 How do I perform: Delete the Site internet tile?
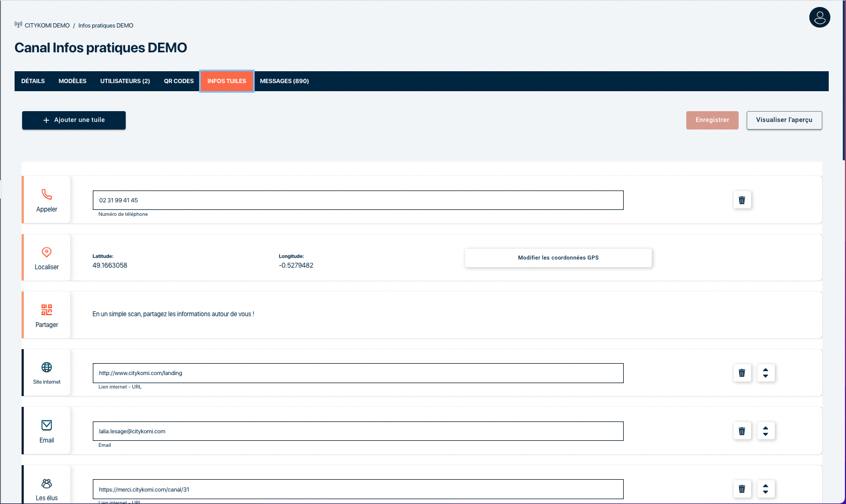[742, 373]
